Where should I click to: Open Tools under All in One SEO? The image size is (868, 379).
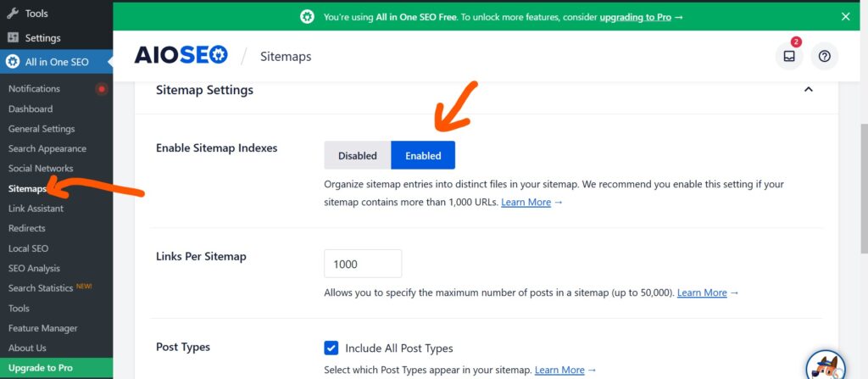pos(19,308)
